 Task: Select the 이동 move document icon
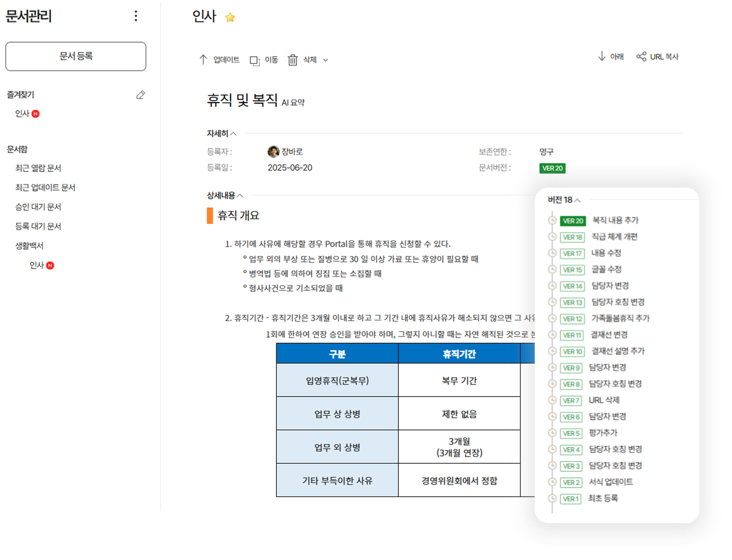point(254,59)
